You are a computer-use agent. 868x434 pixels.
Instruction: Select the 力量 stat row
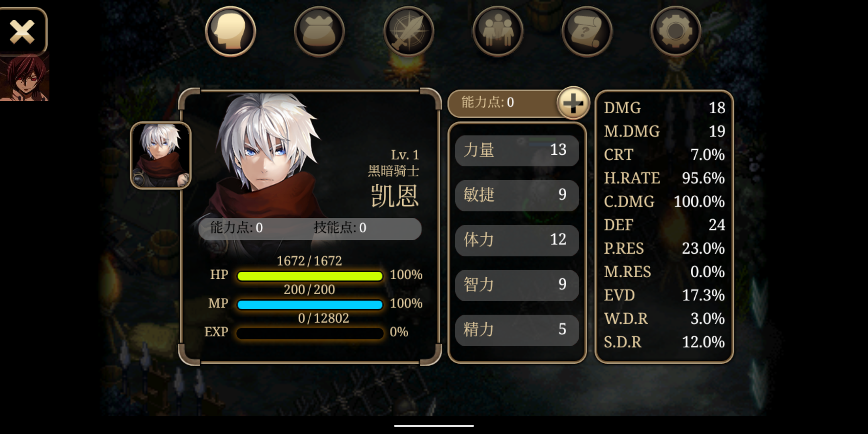coord(517,150)
